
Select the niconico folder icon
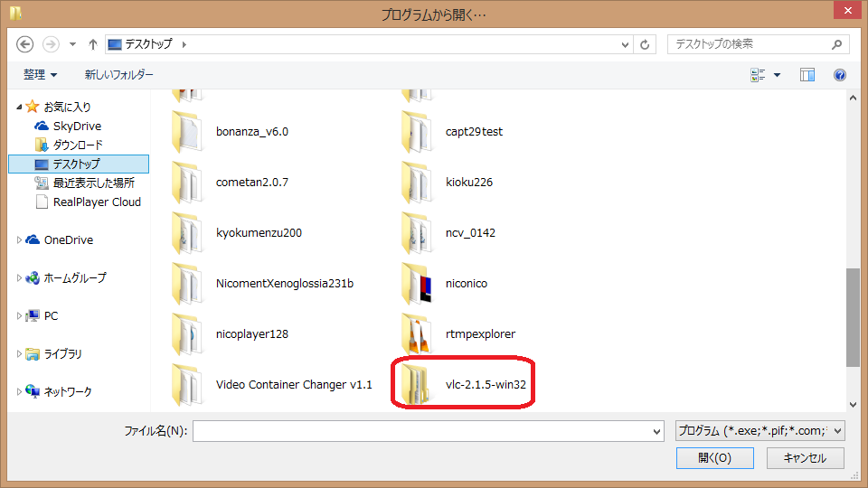tap(416, 283)
